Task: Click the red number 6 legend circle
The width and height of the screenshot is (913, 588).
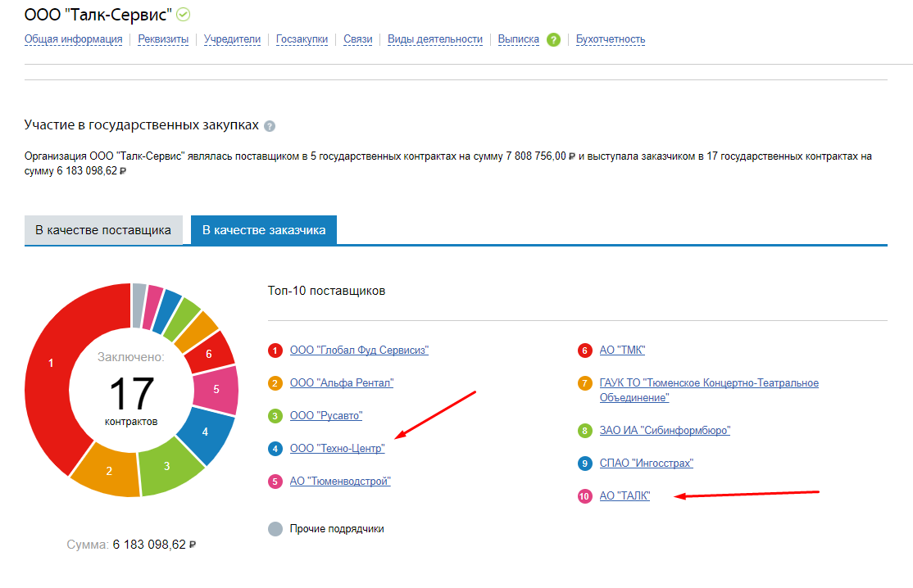Action: click(584, 351)
